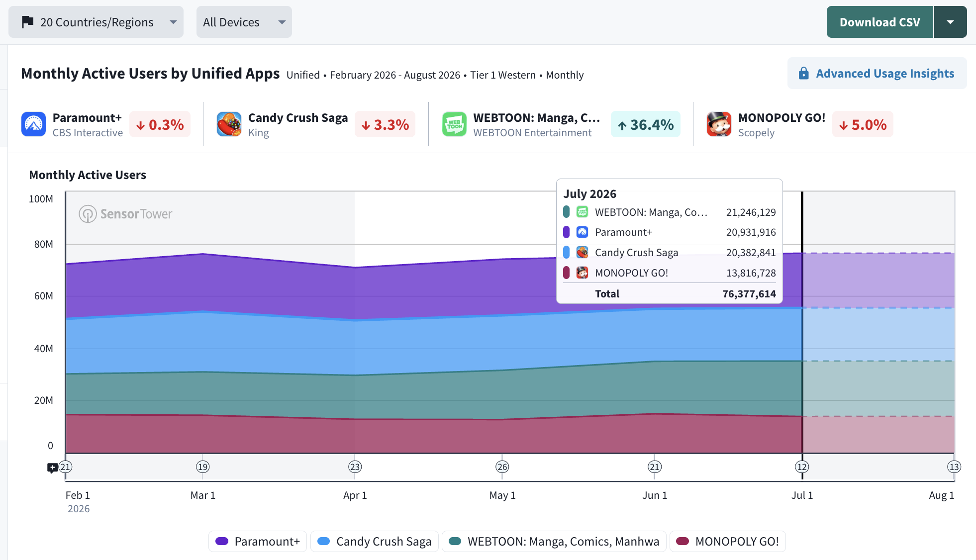
Task: Expand the All Devices dropdown
Action: point(244,22)
